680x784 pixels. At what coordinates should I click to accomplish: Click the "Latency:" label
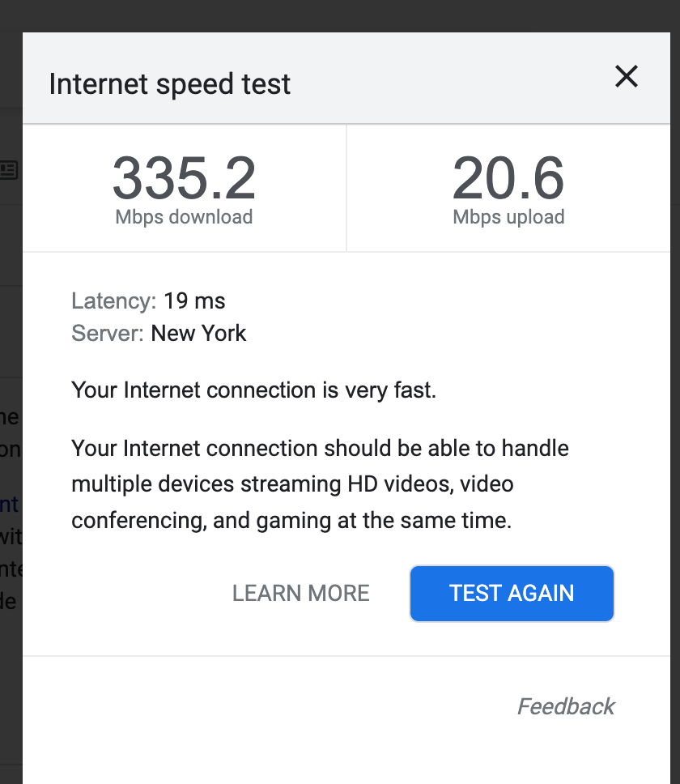(113, 301)
